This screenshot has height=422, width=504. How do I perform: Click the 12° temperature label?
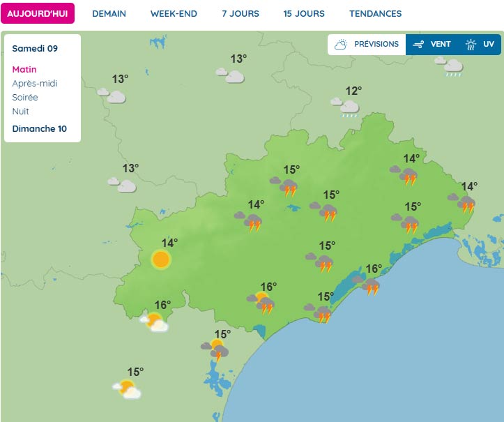pyautogui.click(x=353, y=91)
